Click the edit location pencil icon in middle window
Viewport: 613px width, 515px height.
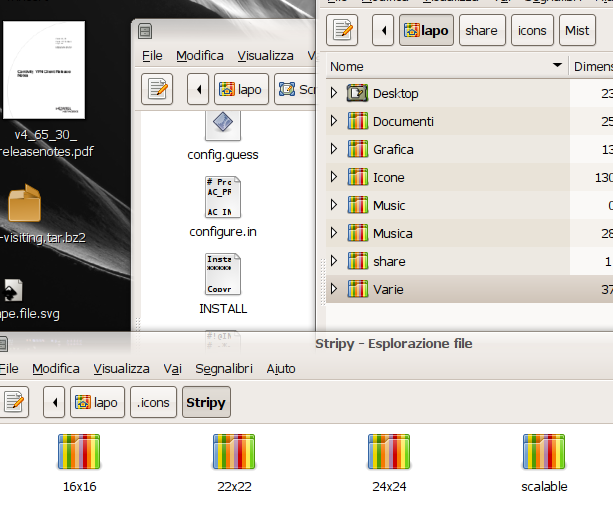tap(157, 89)
